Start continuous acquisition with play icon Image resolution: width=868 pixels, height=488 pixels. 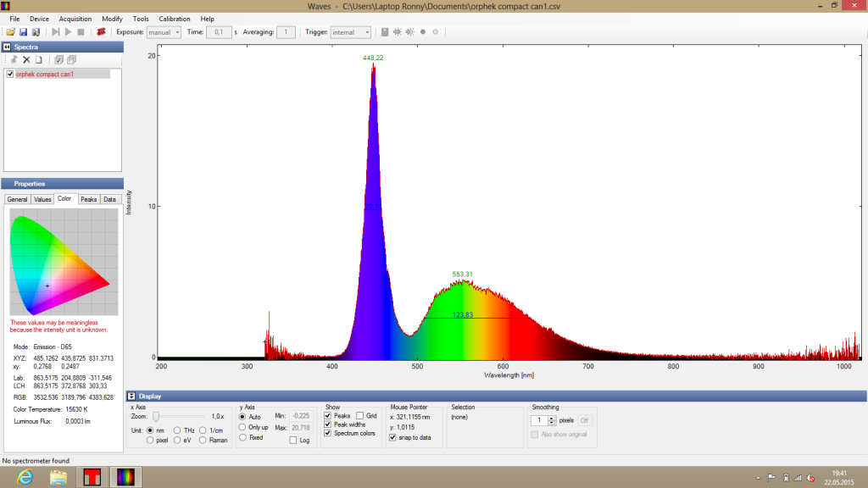tap(68, 32)
